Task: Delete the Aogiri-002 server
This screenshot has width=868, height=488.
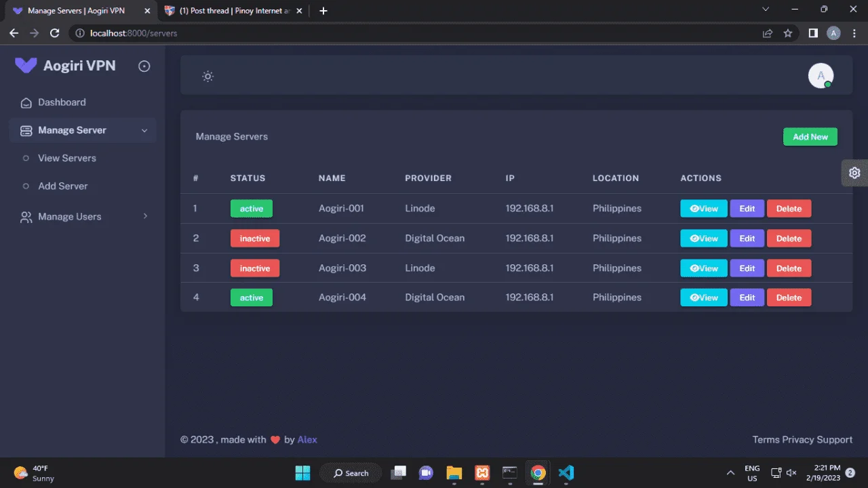Action: coord(789,239)
